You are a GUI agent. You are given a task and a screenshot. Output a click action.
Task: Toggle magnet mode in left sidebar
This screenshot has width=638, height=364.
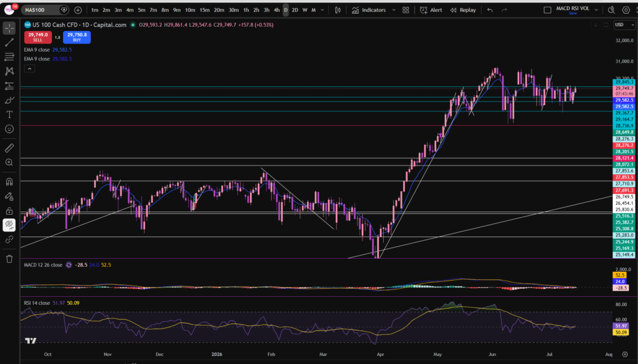tap(9, 182)
